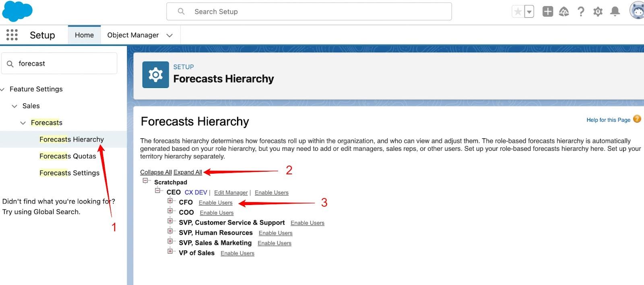
Task: Click the orange help question icon
Action: (x=637, y=119)
